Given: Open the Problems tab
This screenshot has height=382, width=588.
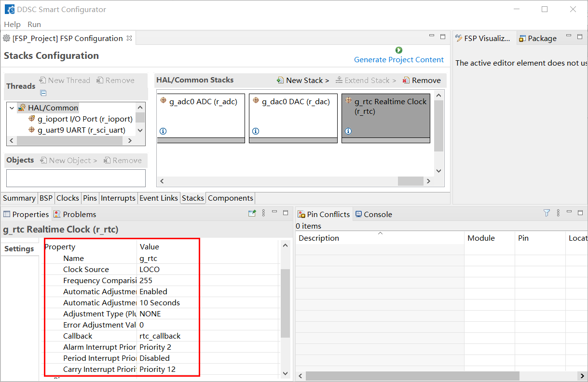Looking at the screenshot, I should (75, 214).
